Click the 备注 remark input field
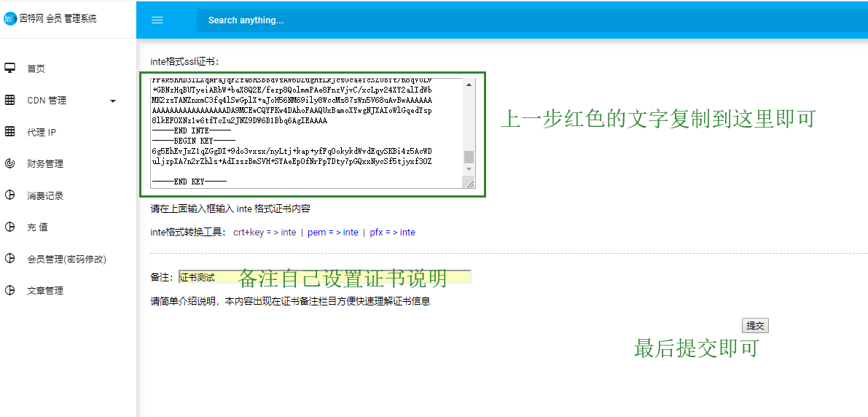868x417 pixels. [x=324, y=277]
